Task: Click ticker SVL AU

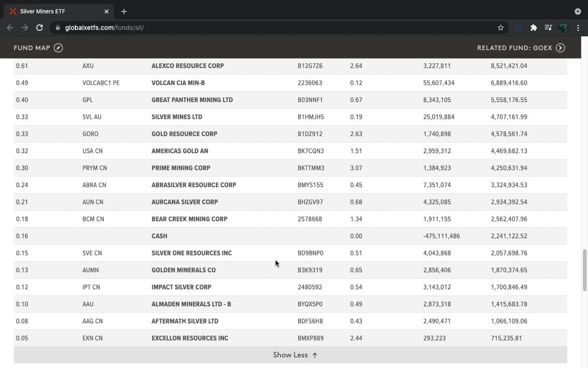Action: [x=92, y=117]
